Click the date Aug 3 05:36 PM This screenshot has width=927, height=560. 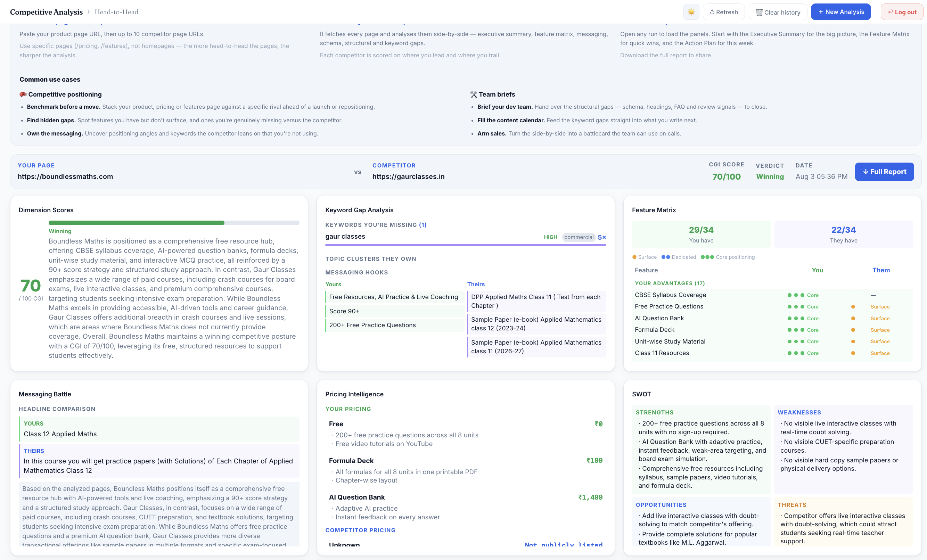821,176
